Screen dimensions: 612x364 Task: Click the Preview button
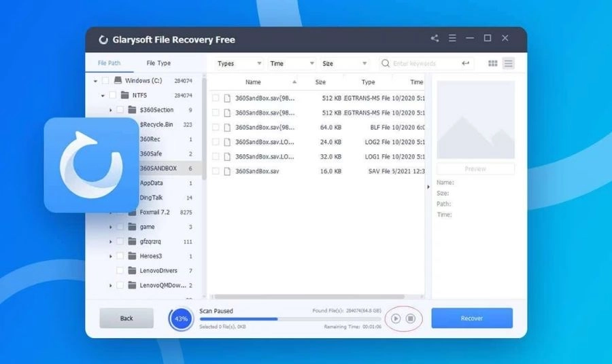[x=475, y=168]
